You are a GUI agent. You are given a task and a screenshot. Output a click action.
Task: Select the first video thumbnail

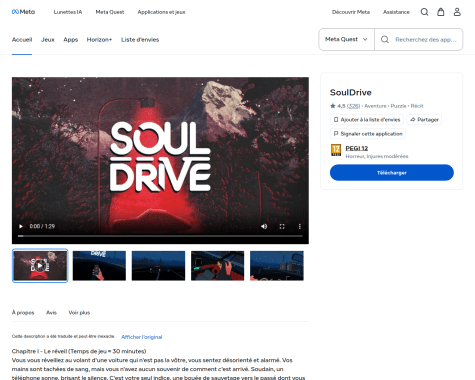pos(40,266)
